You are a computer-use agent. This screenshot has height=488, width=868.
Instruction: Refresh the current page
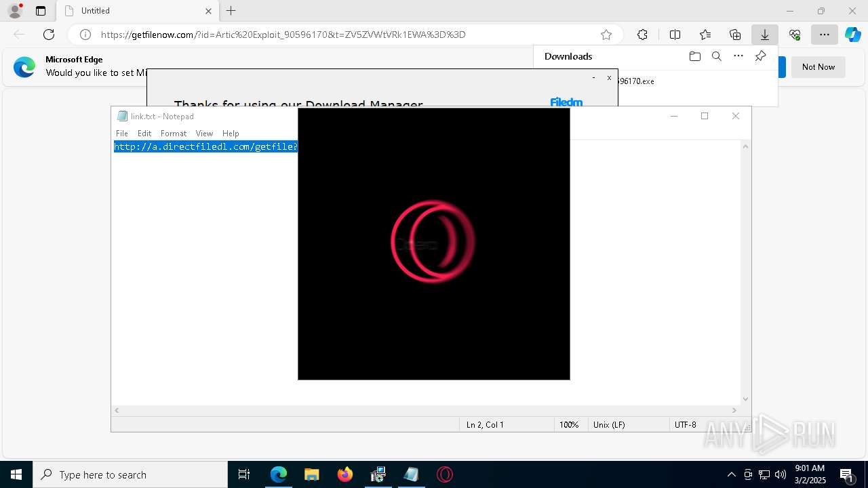click(x=49, y=35)
